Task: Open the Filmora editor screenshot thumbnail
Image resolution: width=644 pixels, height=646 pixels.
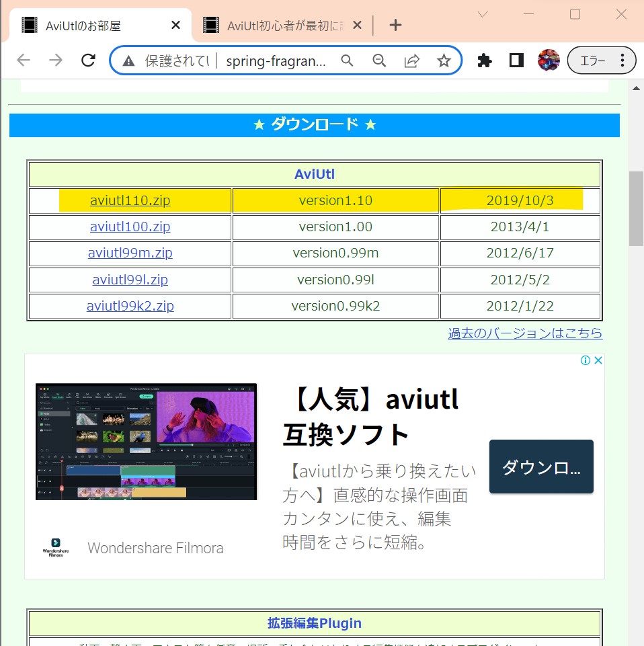Action: [x=147, y=442]
